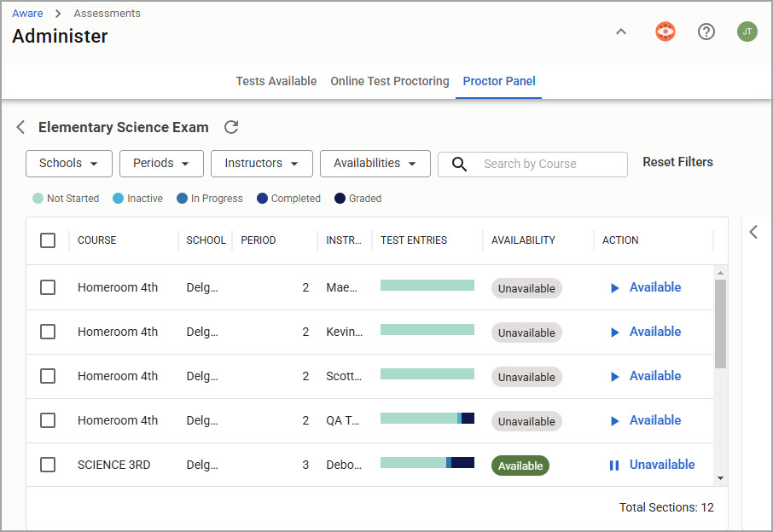Click the SCHOOL column header
The width and height of the screenshot is (773, 532).
(x=206, y=240)
